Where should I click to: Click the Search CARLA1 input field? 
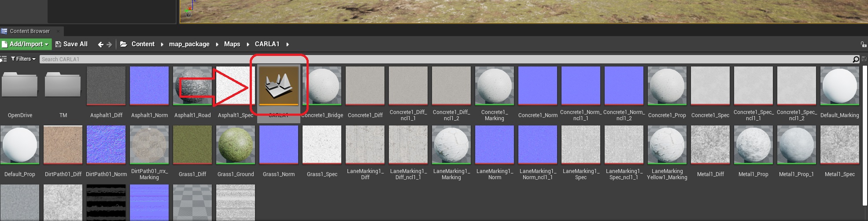pyautogui.click(x=446, y=59)
